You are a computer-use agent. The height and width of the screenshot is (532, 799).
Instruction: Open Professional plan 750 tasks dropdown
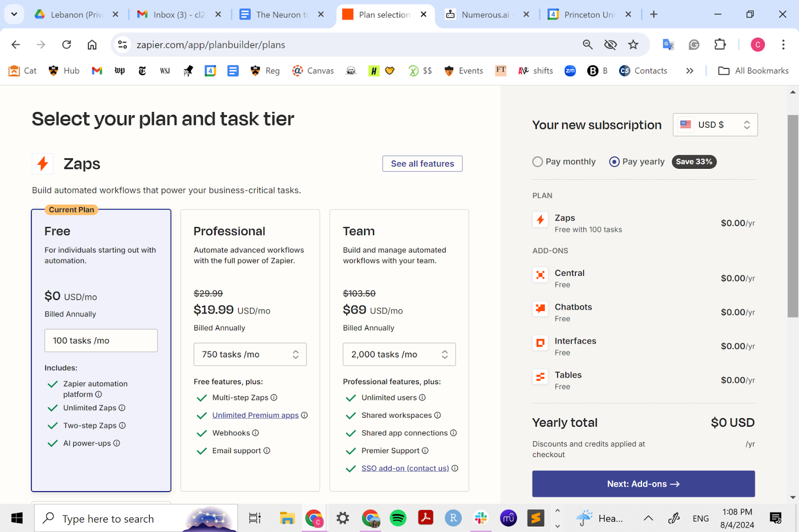pos(250,354)
